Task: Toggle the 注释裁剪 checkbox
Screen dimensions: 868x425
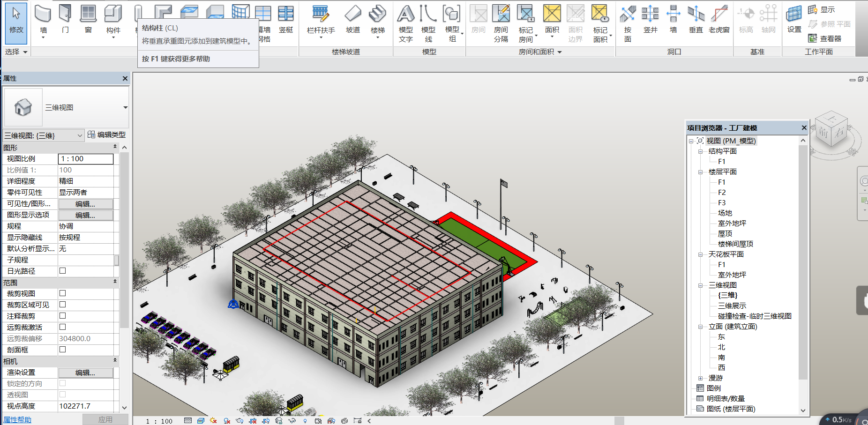Action: [62, 316]
